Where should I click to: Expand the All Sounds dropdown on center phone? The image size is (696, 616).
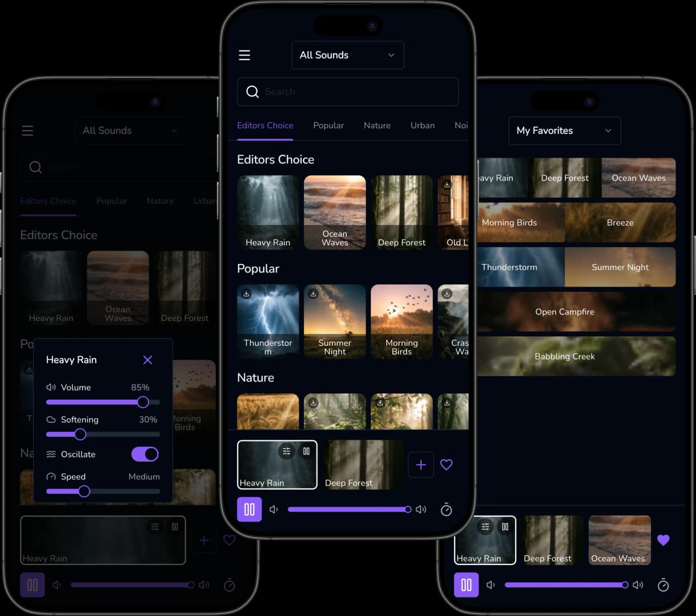tap(347, 55)
